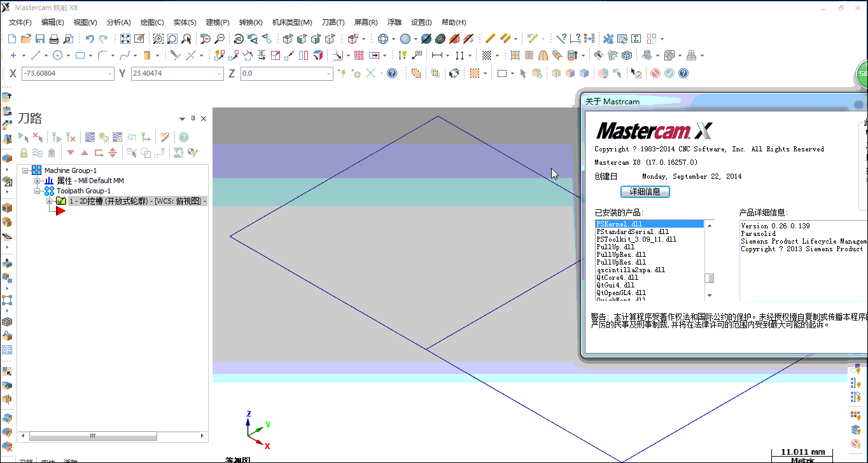Click the circle drawing tool
The image size is (868, 463).
pyautogui.click(x=57, y=55)
